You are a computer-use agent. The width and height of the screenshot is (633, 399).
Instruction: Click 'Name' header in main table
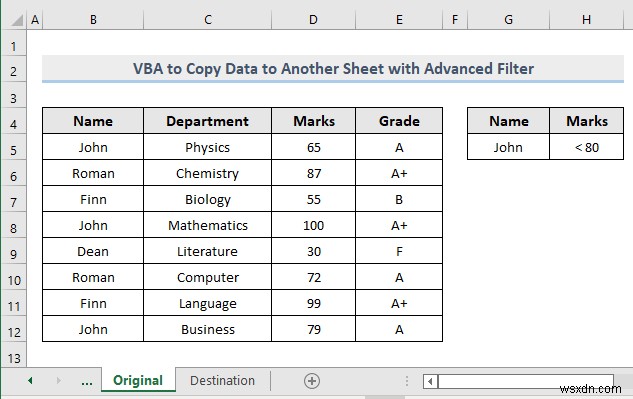click(93, 121)
